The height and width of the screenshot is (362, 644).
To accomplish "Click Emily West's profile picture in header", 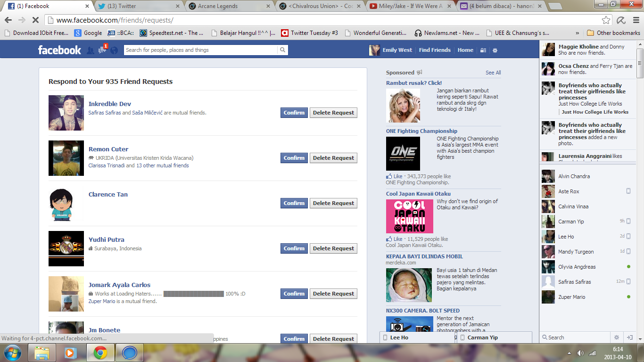I will [x=375, y=50].
